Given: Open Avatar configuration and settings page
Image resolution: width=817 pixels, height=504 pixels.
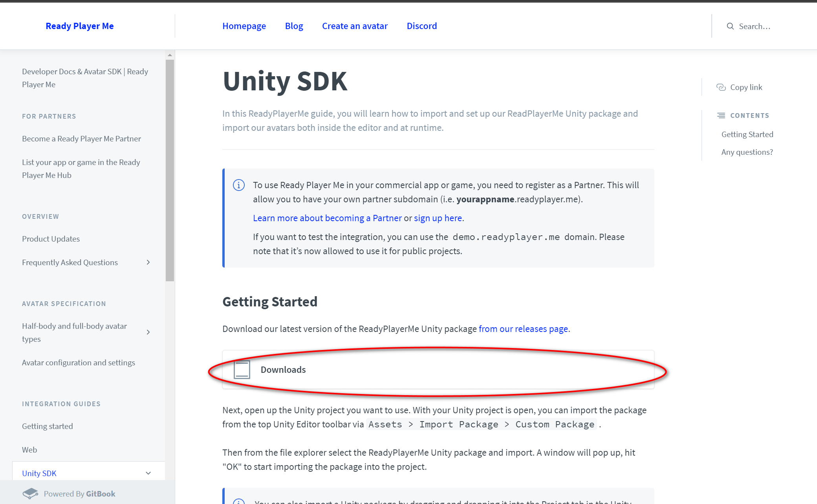Looking at the screenshot, I should click(x=79, y=363).
